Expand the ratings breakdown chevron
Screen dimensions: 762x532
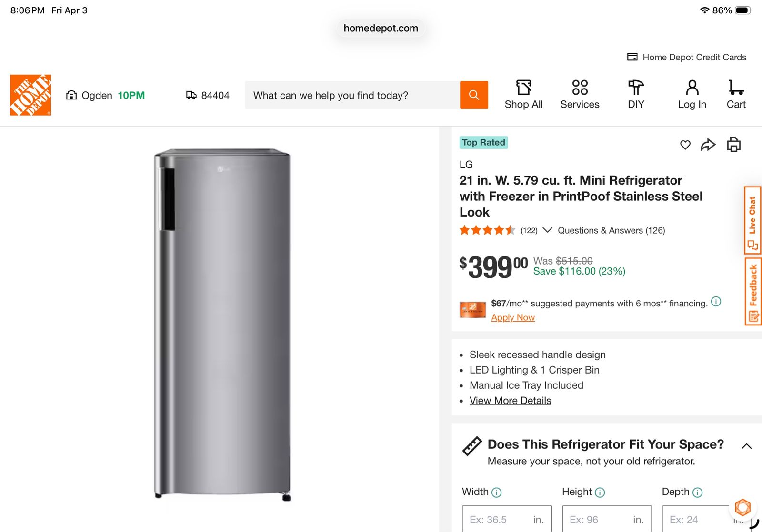[x=548, y=230]
